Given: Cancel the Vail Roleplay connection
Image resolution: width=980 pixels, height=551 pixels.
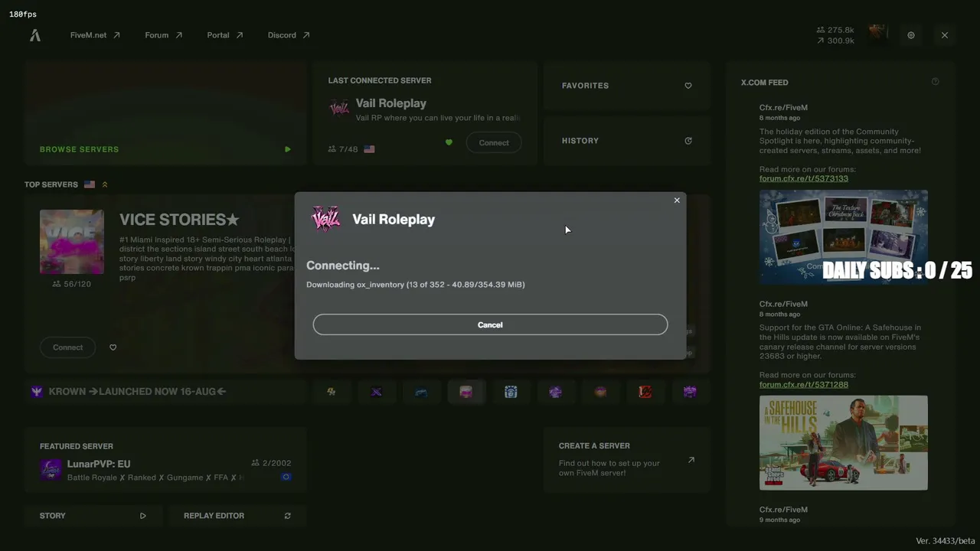Looking at the screenshot, I should pos(490,324).
